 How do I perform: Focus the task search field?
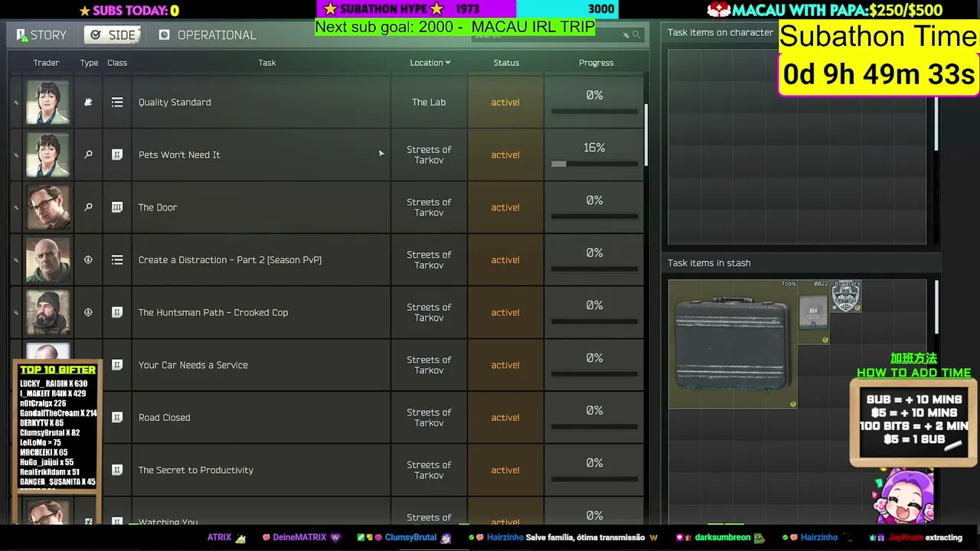click(557, 35)
